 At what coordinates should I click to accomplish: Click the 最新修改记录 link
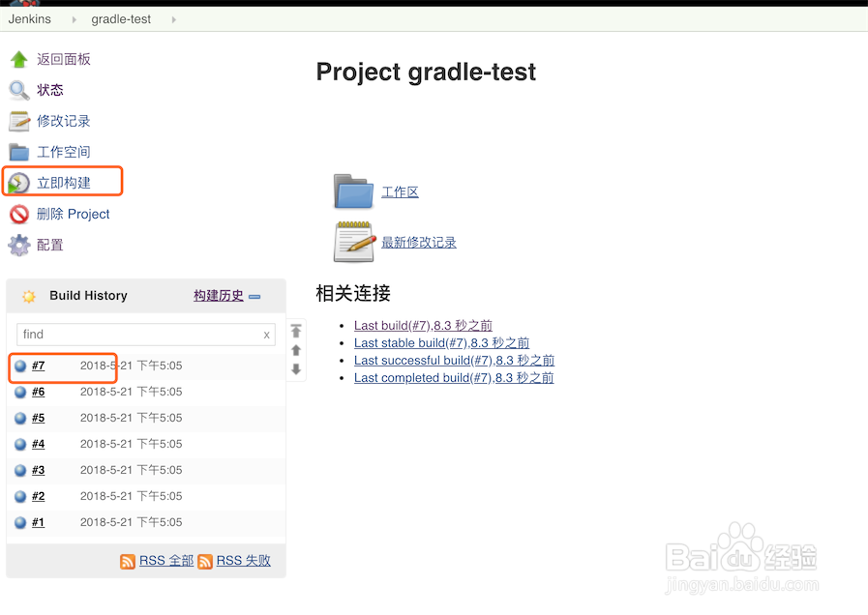pos(418,242)
